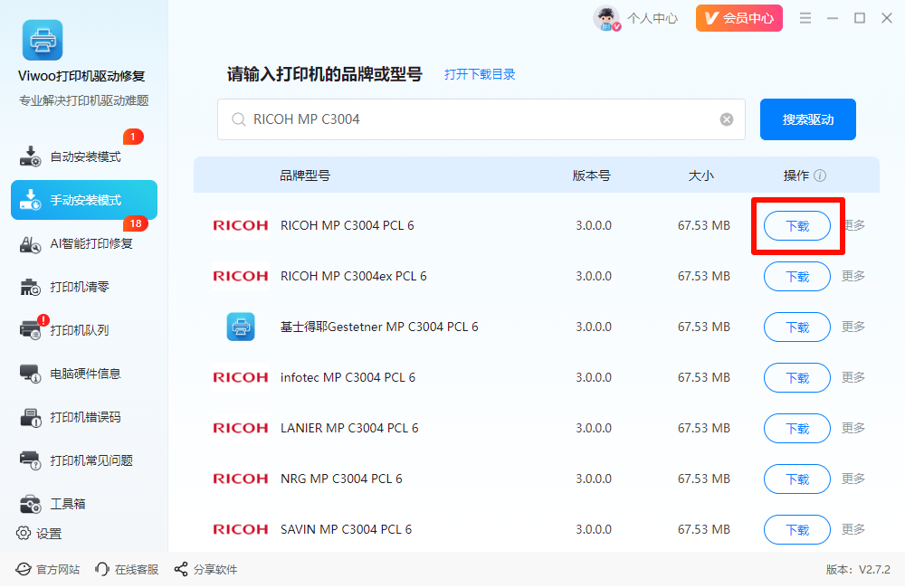Download NRG MP C3004 PCL 6 driver
Screen dimensions: 905x588
797,479
